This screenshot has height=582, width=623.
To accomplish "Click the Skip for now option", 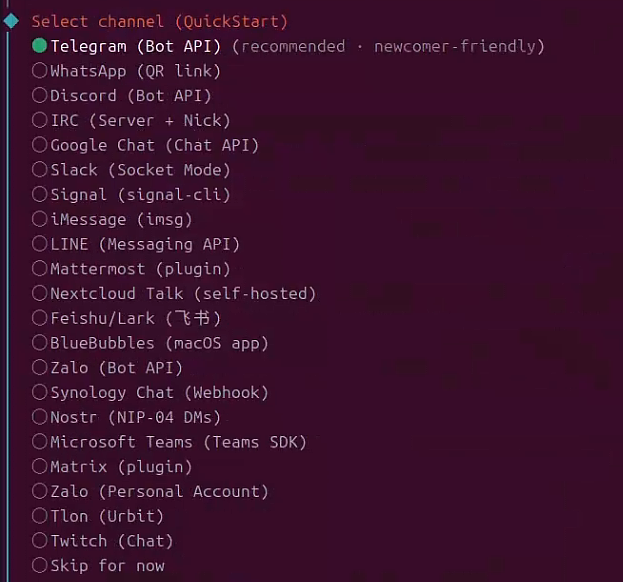I will (40, 566).
